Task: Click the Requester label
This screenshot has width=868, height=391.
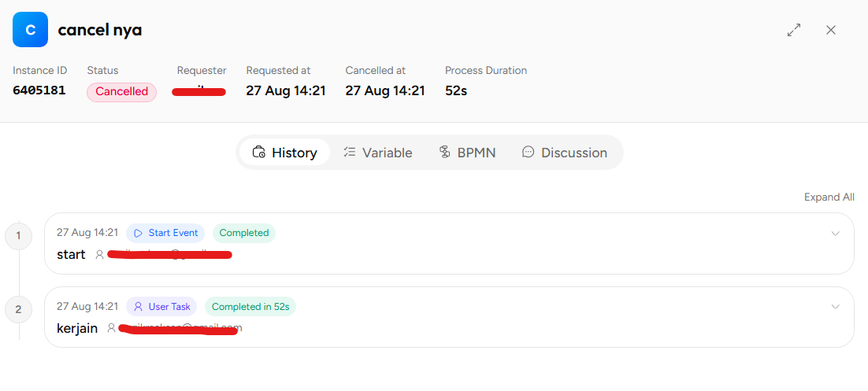Action: tap(202, 71)
